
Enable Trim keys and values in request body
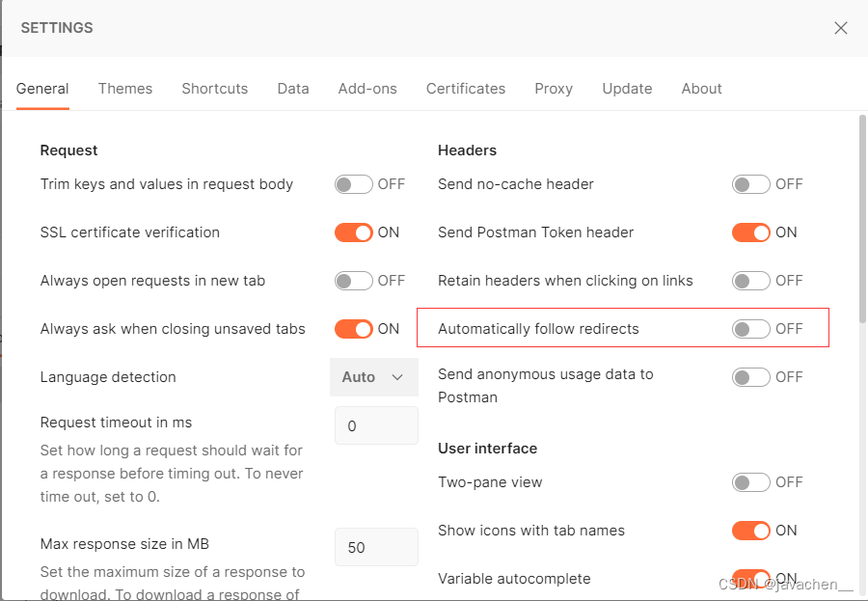pyautogui.click(x=354, y=184)
